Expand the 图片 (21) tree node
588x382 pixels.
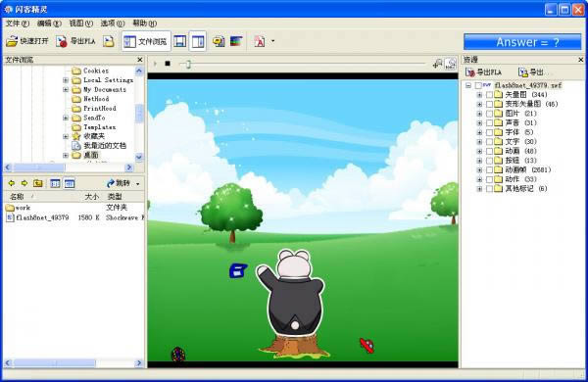point(479,114)
